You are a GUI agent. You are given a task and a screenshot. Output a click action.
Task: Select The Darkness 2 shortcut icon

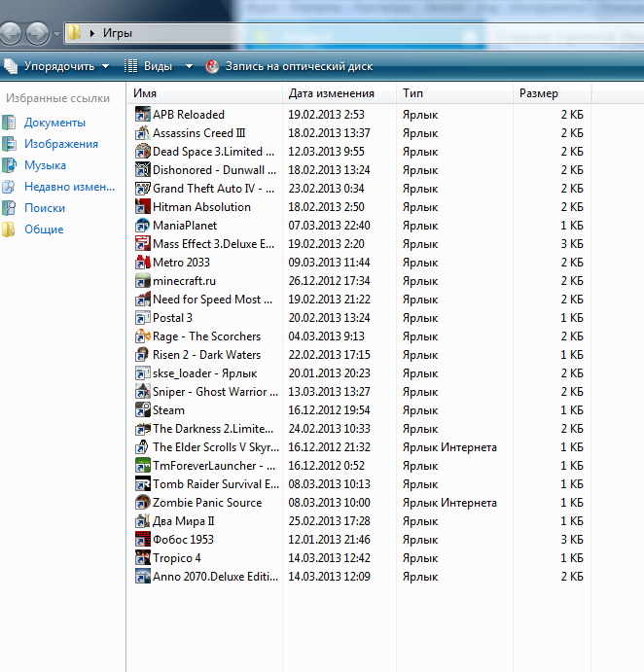[x=142, y=428]
